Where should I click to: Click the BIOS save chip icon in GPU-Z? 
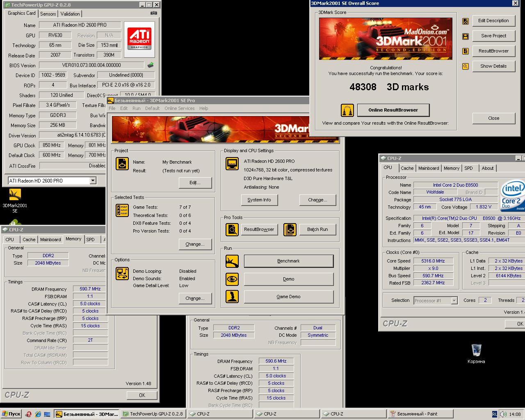pos(151,65)
